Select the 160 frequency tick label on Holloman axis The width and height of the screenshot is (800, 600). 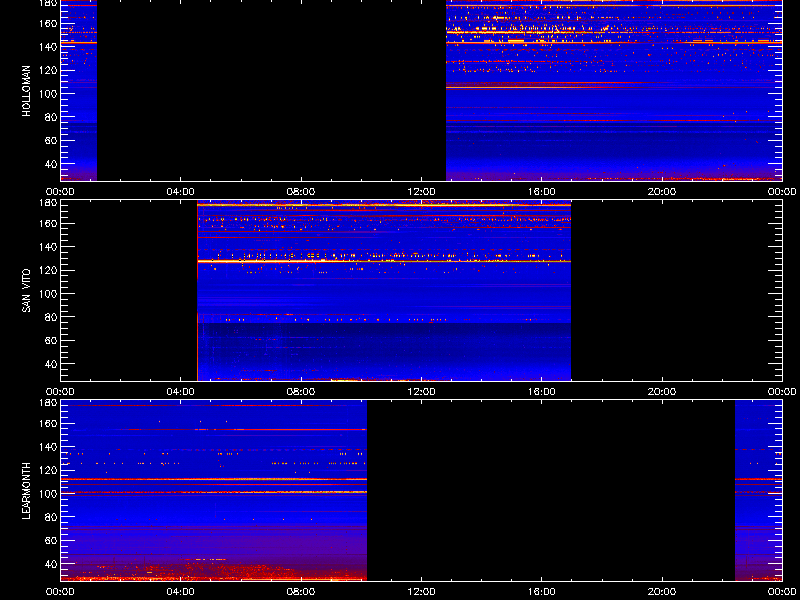[48, 23]
